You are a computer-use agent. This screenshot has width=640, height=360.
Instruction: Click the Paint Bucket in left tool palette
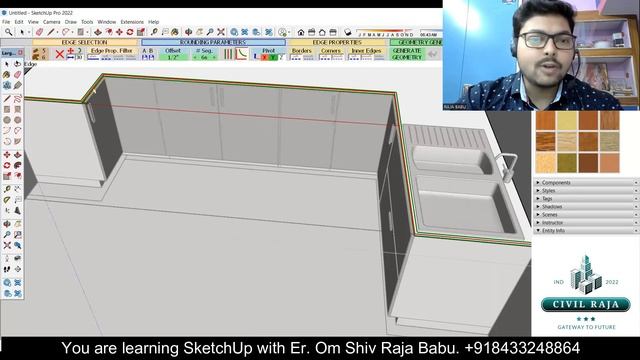[7, 75]
